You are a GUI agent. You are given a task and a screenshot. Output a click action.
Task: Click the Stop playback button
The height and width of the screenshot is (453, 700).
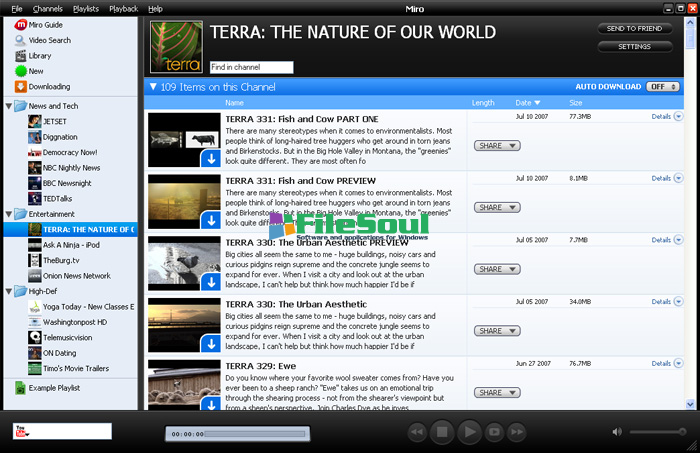(x=443, y=432)
